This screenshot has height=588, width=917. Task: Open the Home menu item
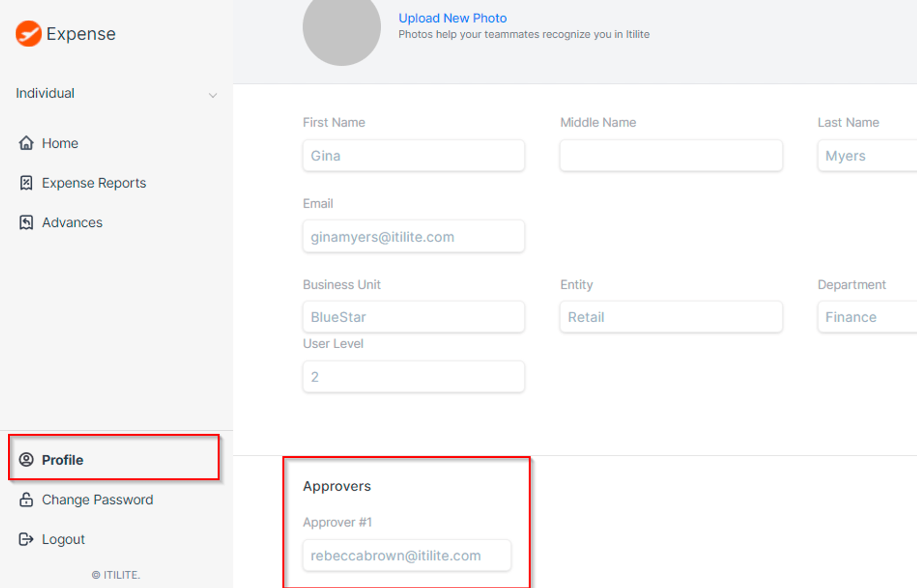(60, 143)
